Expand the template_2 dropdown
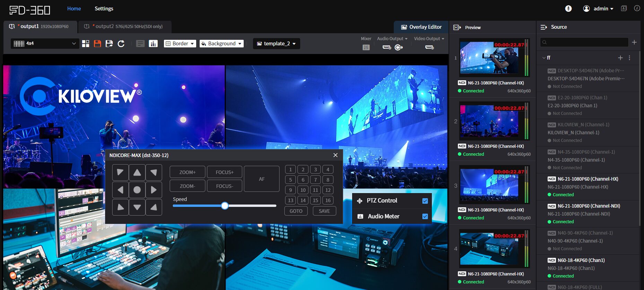Image resolution: width=644 pixels, height=290 pixels. tap(276, 44)
